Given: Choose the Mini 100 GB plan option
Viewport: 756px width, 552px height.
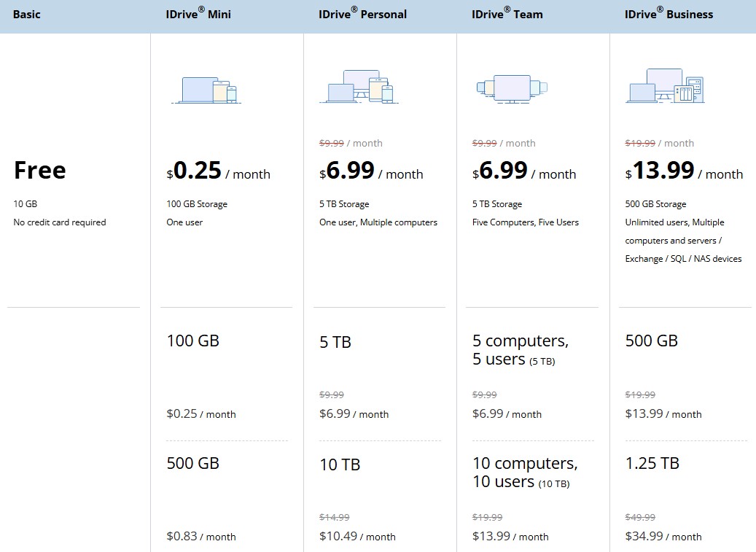Looking at the screenshot, I should pos(193,341).
